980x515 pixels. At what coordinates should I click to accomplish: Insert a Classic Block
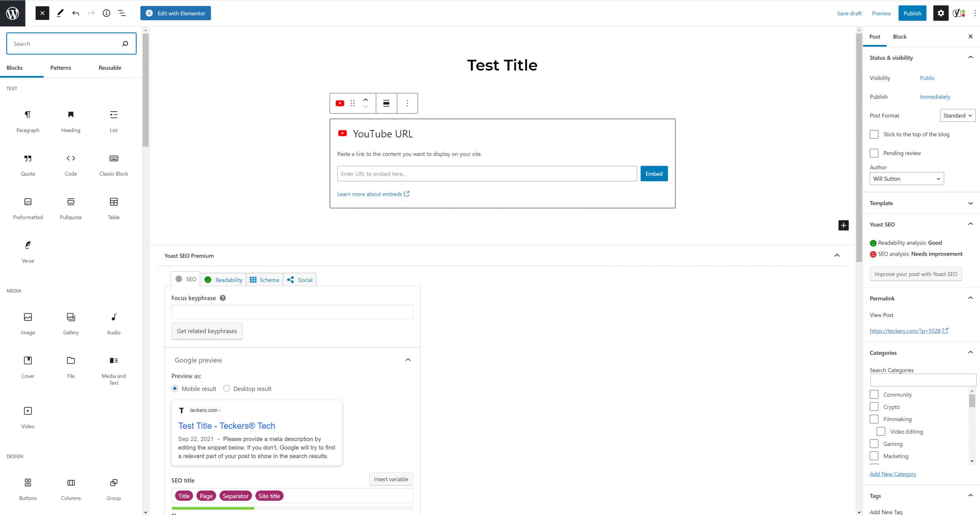114,165
